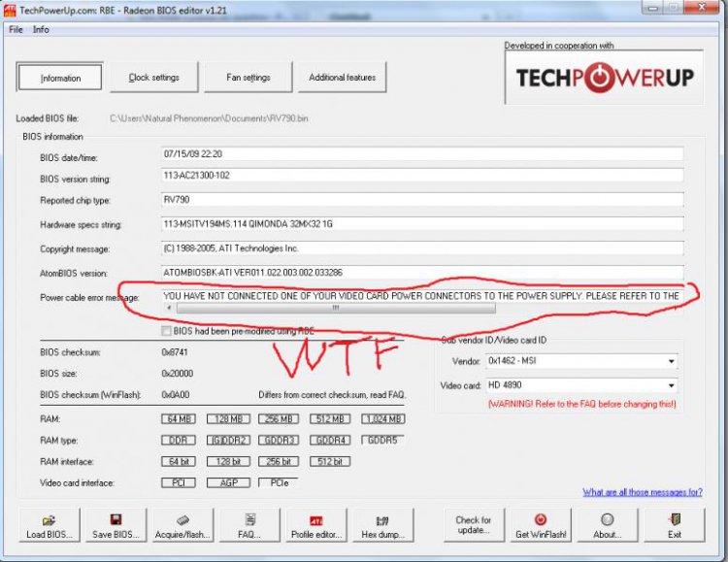Click the power cable message scrollbar thumb
Image resolution: width=728 pixels, height=562 pixels.
[336, 308]
